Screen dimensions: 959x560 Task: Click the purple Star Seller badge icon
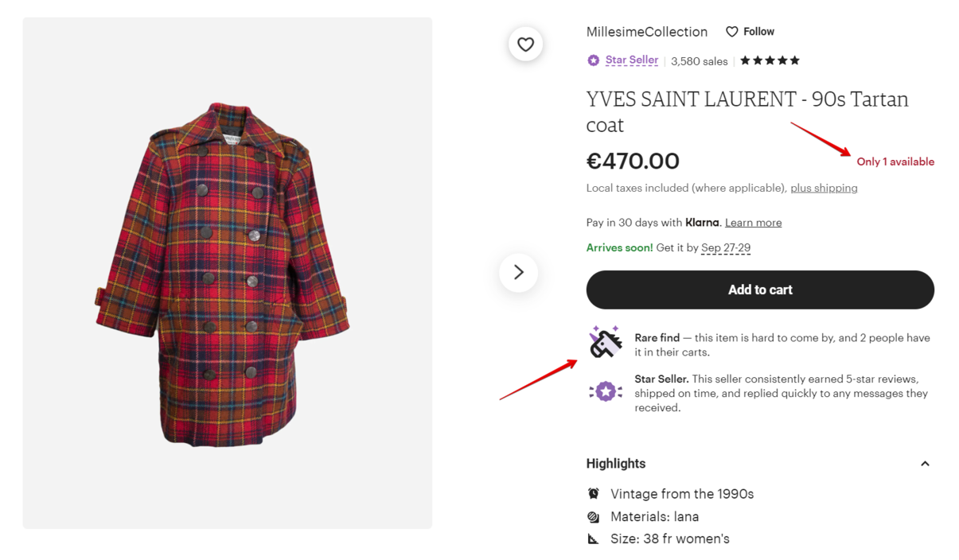click(593, 60)
